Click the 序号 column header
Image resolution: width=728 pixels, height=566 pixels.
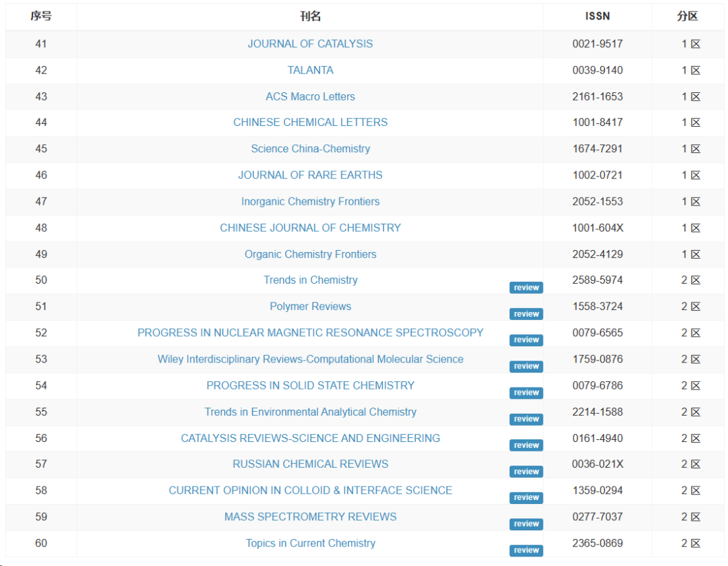click(41, 16)
